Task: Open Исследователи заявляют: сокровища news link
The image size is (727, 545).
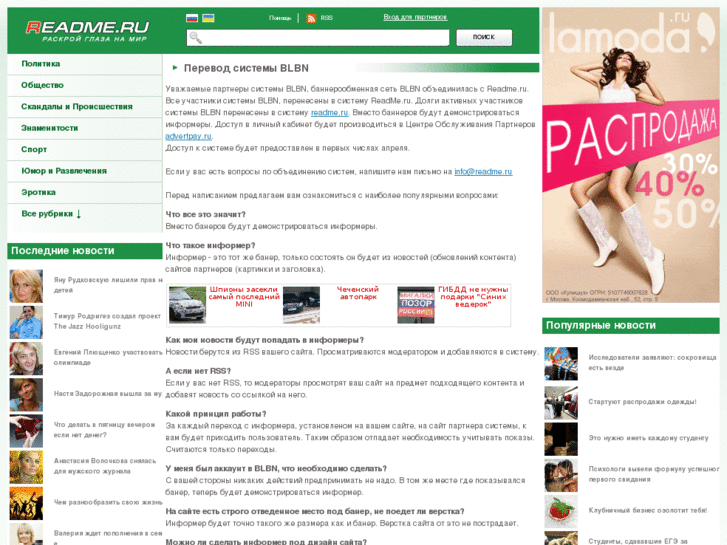Action: [652, 362]
